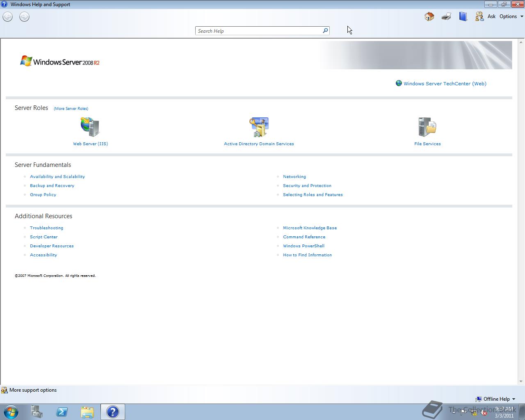Open the Web Server (IIS) link
Screen dimensions: 525x420
[x=90, y=144]
